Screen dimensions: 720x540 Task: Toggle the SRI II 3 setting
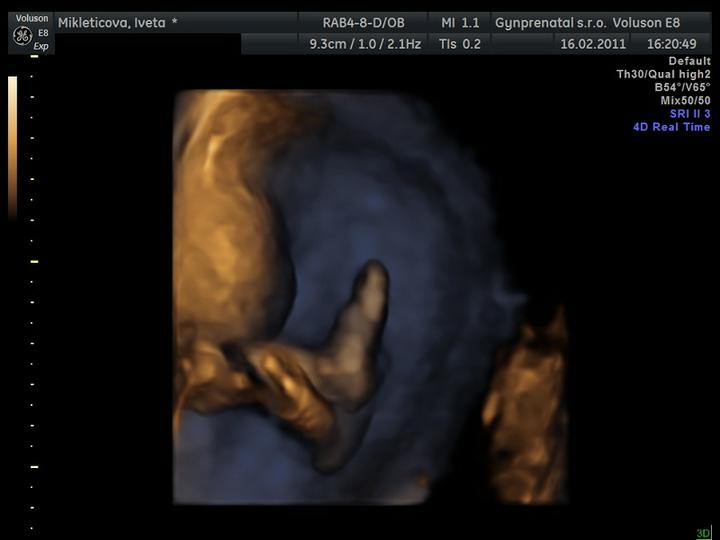tap(689, 114)
